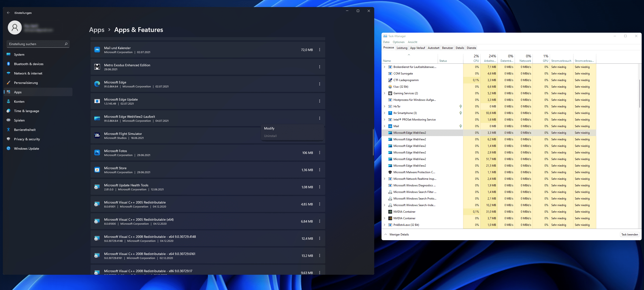Switch to the Leistung tab
Screen dimensions: 644x290
click(402, 48)
